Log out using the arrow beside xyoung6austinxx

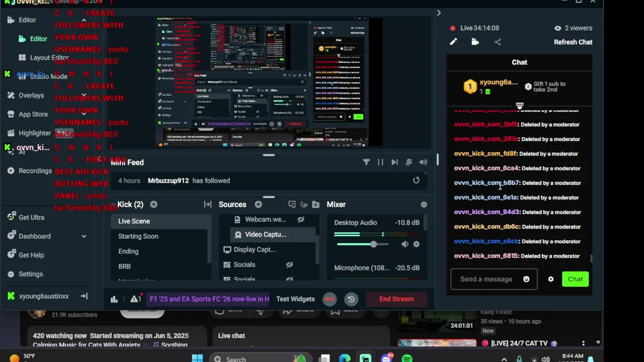pyautogui.click(x=84, y=296)
